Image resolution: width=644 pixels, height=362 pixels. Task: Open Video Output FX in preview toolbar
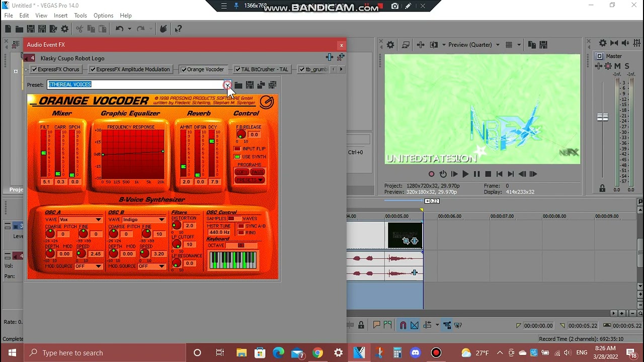click(x=421, y=45)
